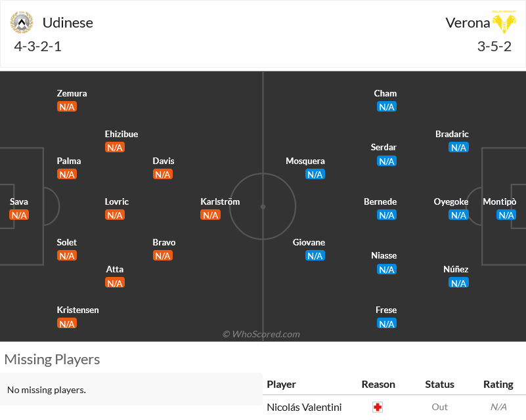Click Karlström's orange N/A rating badge
The width and height of the screenshot is (526, 420).
pyautogui.click(x=210, y=215)
